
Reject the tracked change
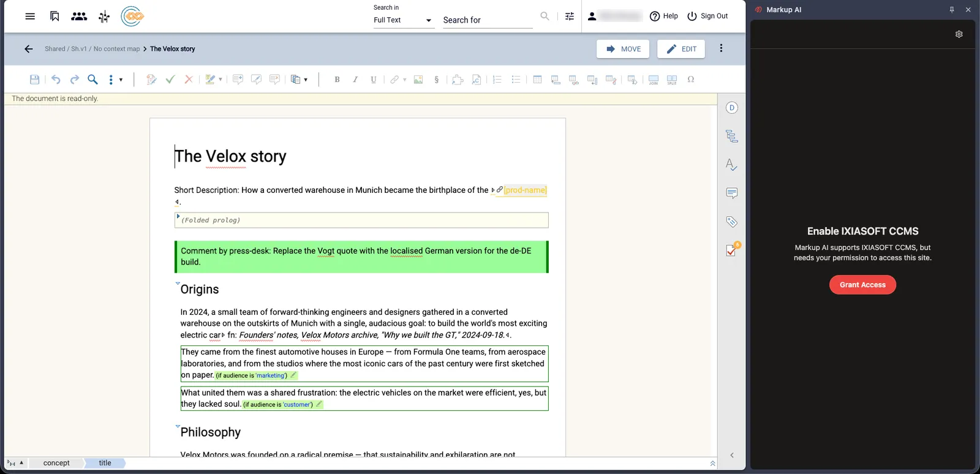click(x=189, y=80)
